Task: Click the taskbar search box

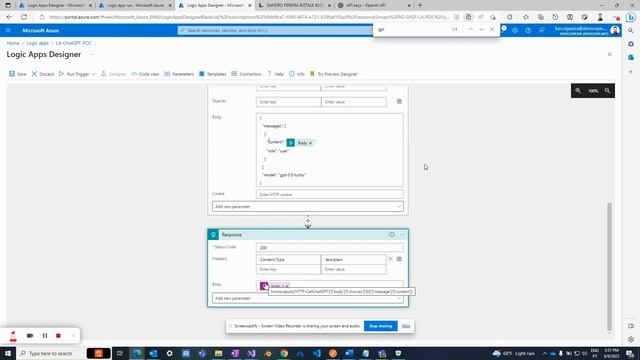Action: point(50,353)
